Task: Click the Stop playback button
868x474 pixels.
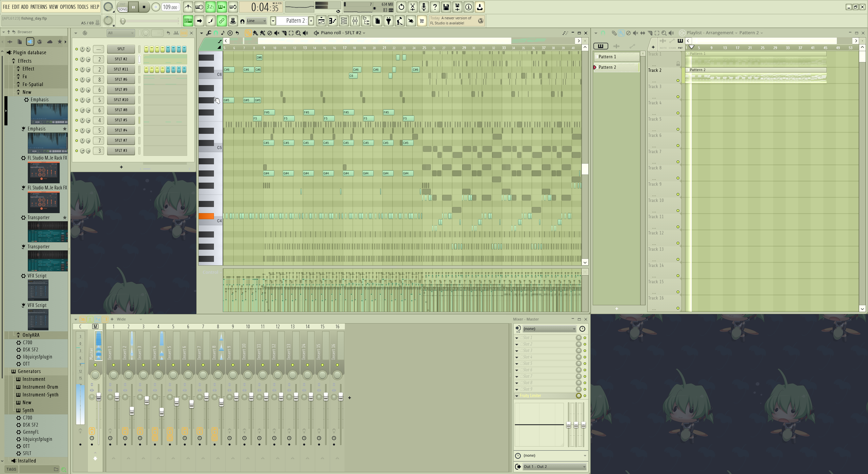Action: click(144, 7)
